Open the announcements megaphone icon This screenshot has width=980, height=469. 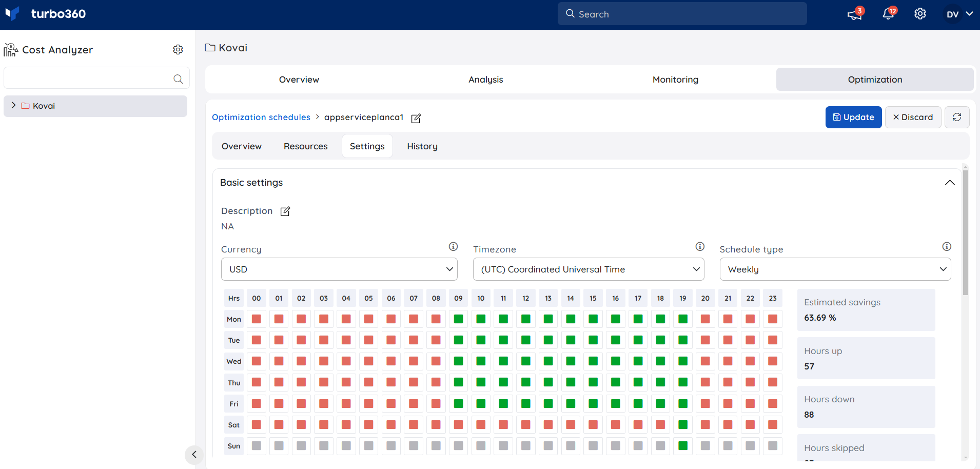tap(855, 14)
